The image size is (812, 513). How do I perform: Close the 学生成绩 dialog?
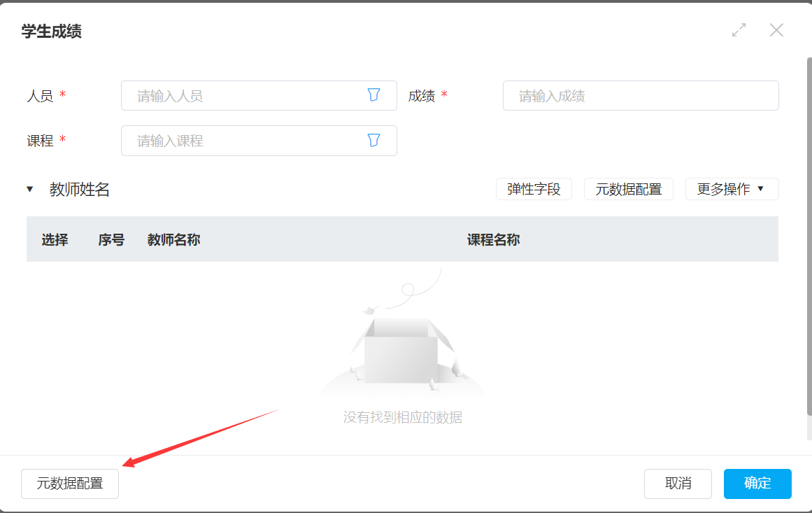776,30
